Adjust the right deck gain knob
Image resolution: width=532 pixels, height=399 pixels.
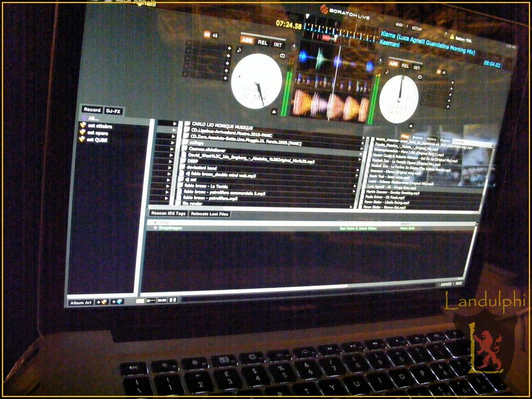(381, 61)
